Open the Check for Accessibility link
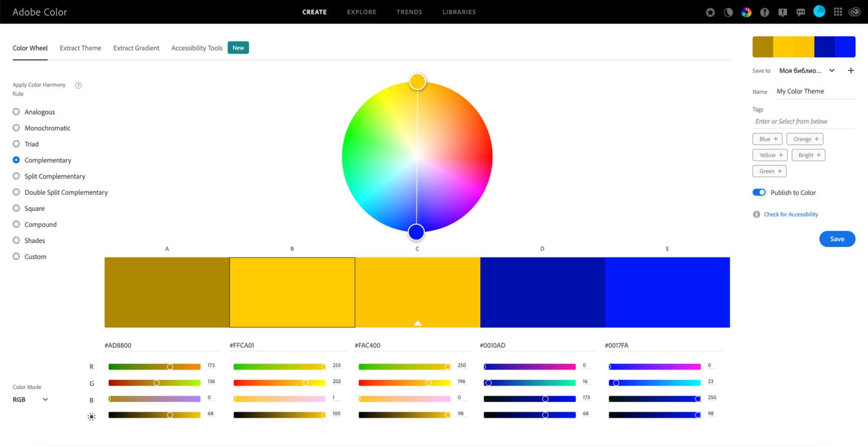The image size is (868, 447). [x=791, y=215]
